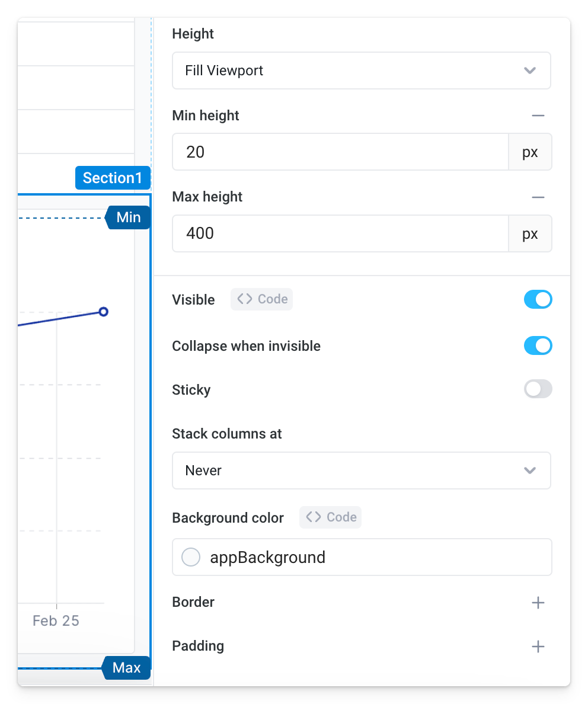Image resolution: width=588 pixels, height=704 pixels.
Task: Remove the Max height setting via minus icon
Action: (x=538, y=197)
